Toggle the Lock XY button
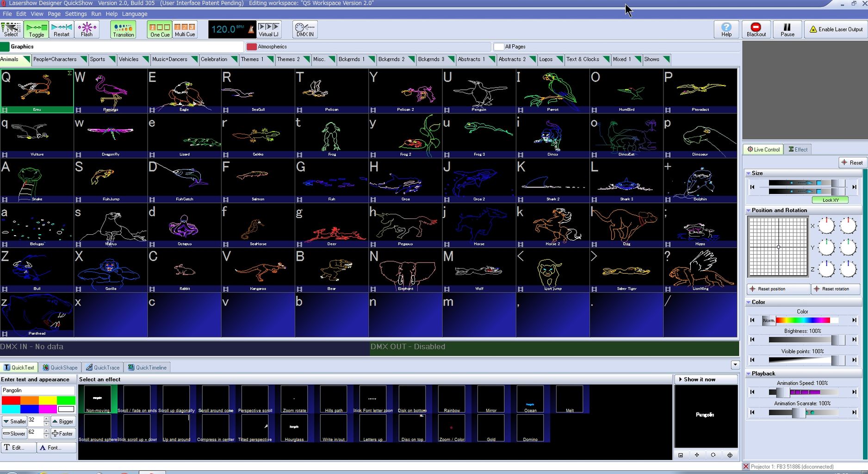This screenshot has height=474, width=868. (831, 200)
